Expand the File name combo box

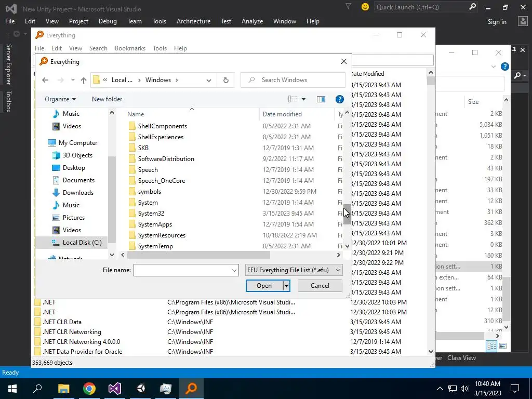[x=234, y=270]
